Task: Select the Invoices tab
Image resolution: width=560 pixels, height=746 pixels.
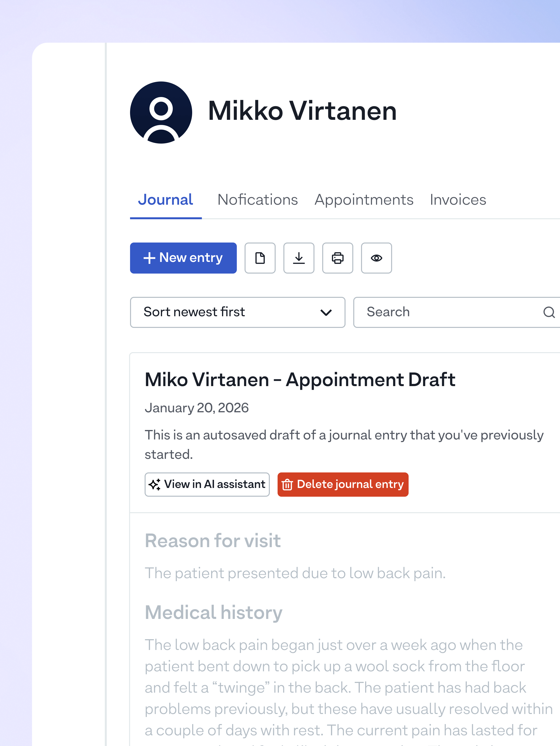Action: click(458, 200)
